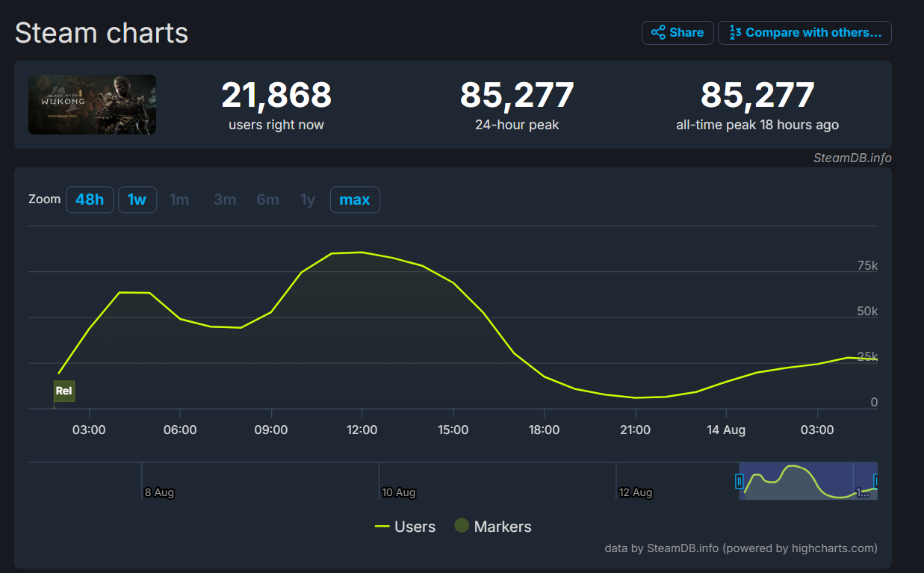The width and height of the screenshot is (924, 573).
Task: Click the 12 Aug navigator label
Action: [636, 492]
